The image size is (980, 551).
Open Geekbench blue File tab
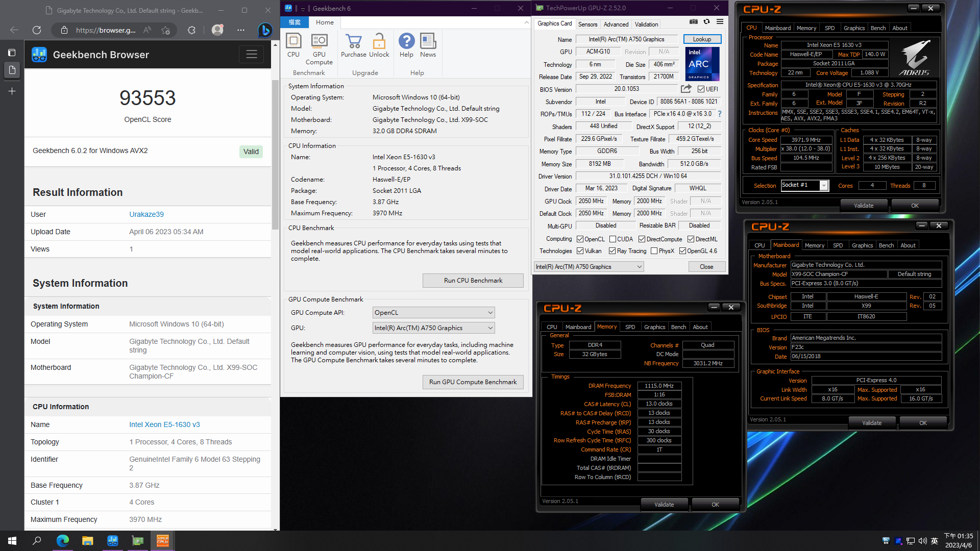[x=295, y=22]
